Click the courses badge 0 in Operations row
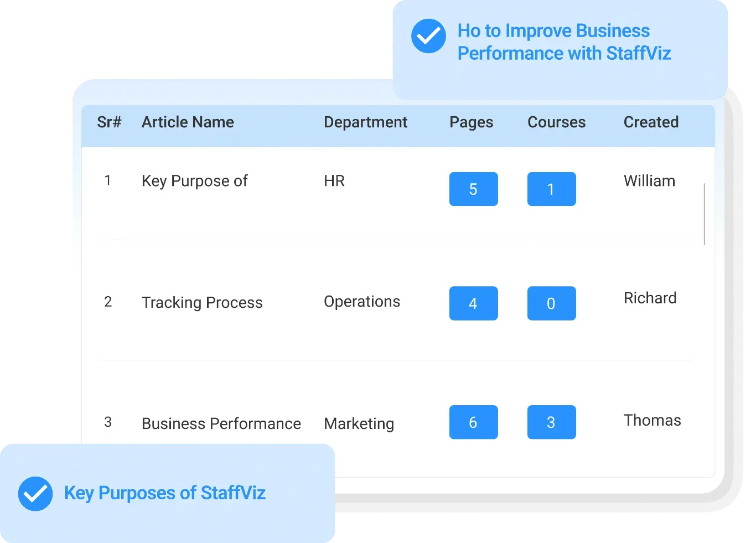The image size is (756, 543). (551, 303)
